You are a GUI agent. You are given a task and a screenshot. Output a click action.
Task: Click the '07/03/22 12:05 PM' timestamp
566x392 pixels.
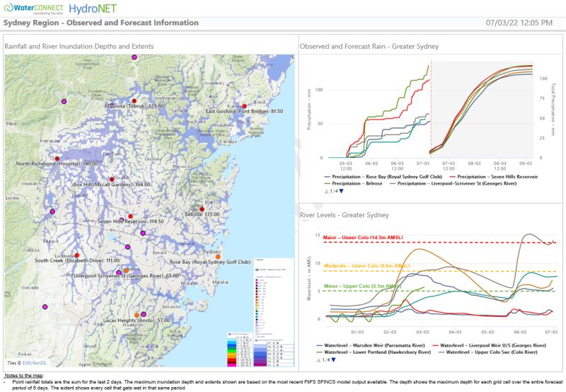pyautogui.click(x=519, y=23)
